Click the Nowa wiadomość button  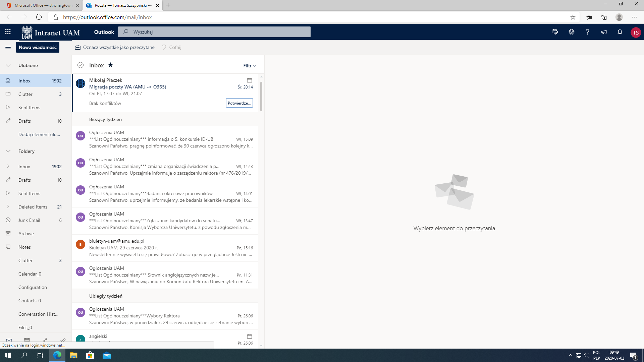tap(38, 47)
